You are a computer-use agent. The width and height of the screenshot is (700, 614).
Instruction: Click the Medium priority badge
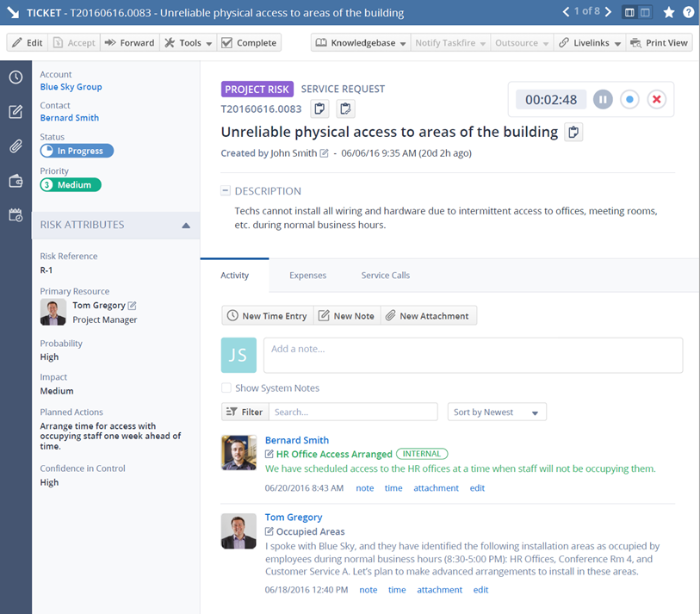click(71, 185)
